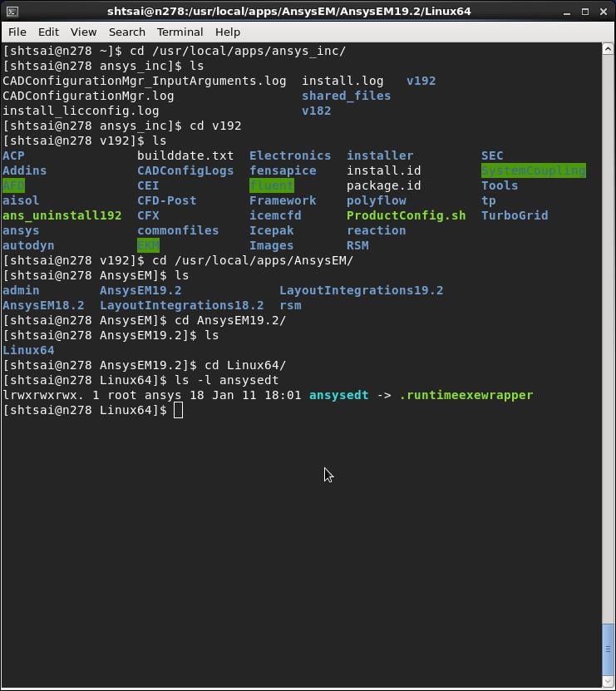The image size is (616, 691).
Task: Click CADConfigurationMgr_InputArguments.log file name
Action: pos(144,81)
